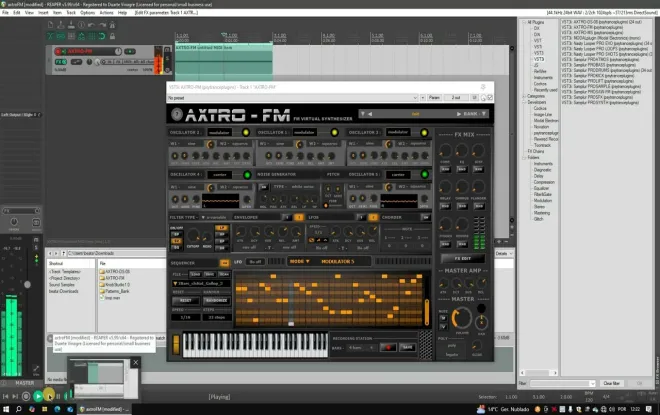
Task: Toggle ripple editing toolbar icon
Action: click(x=71, y=36)
